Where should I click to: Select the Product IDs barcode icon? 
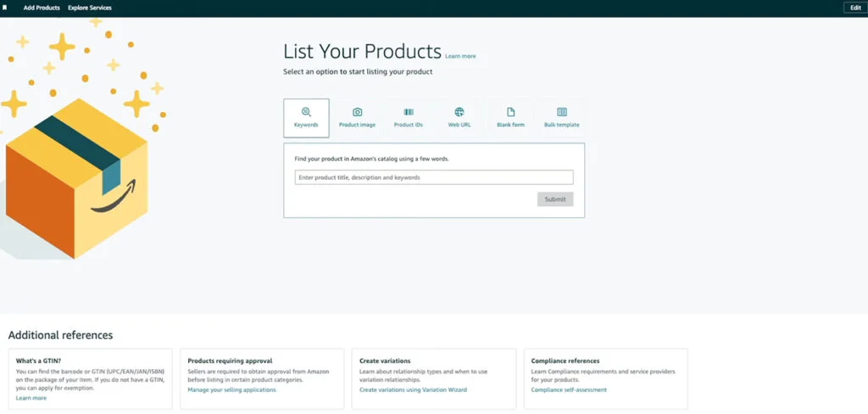pos(409,112)
